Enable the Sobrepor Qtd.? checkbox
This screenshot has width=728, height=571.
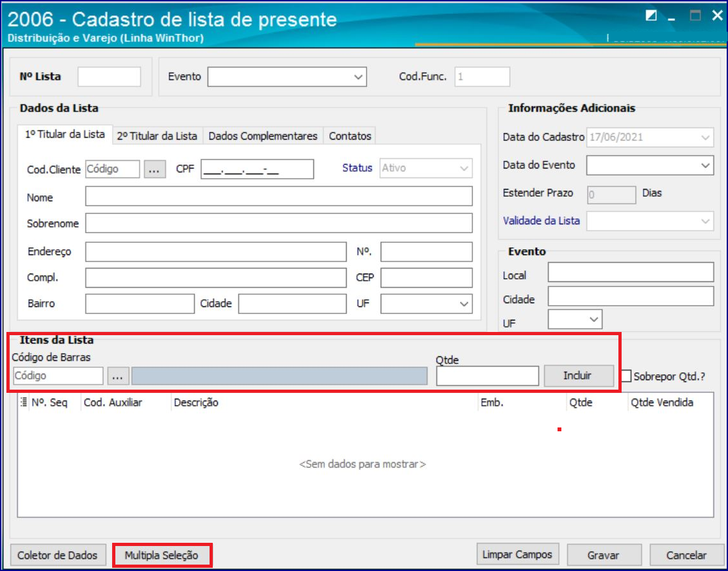(x=626, y=376)
